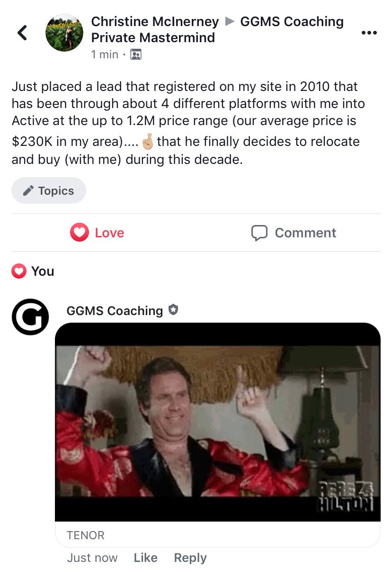
Task: Open the three-dot post options menu
Action: coord(369,33)
